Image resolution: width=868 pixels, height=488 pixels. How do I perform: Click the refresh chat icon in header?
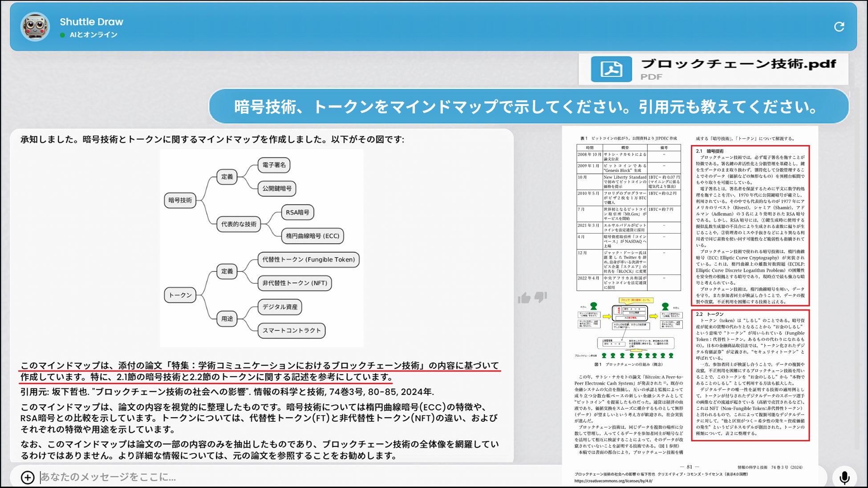[839, 27]
